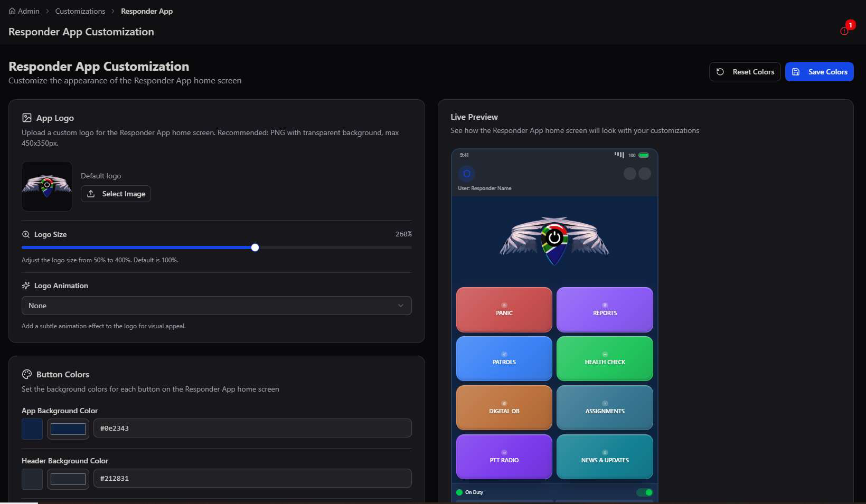
Task: Click the Save Colors button
Action: (819, 72)
